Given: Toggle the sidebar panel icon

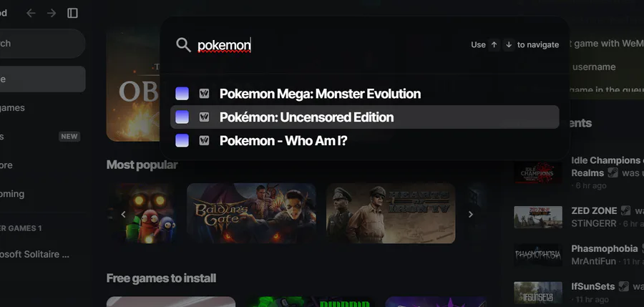Looking at the screenshot, I should click(x=73, y=13).
